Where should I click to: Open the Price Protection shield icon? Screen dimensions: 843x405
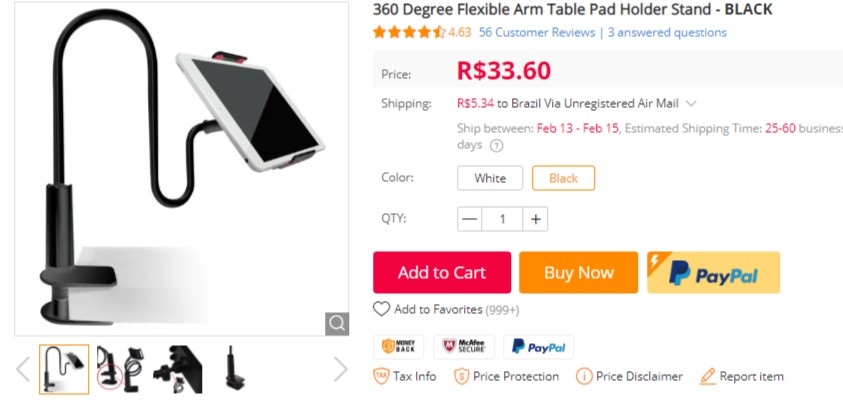tap(461, 376)
